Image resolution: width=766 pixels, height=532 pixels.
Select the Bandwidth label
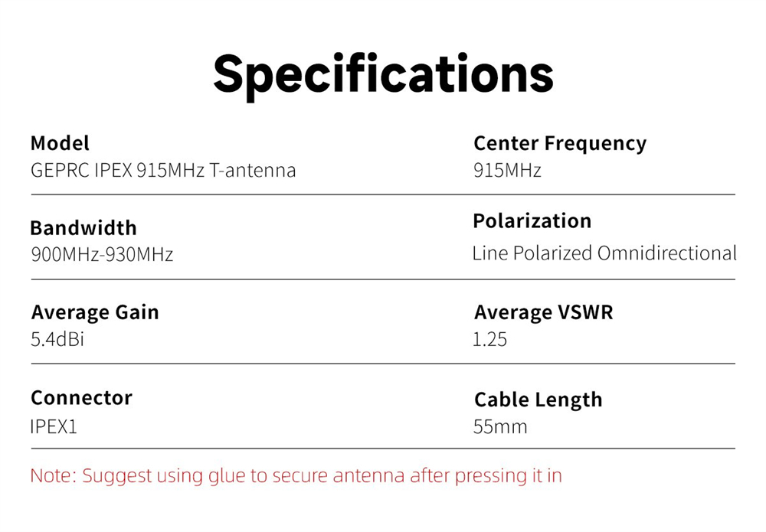(x=83, y=228)
